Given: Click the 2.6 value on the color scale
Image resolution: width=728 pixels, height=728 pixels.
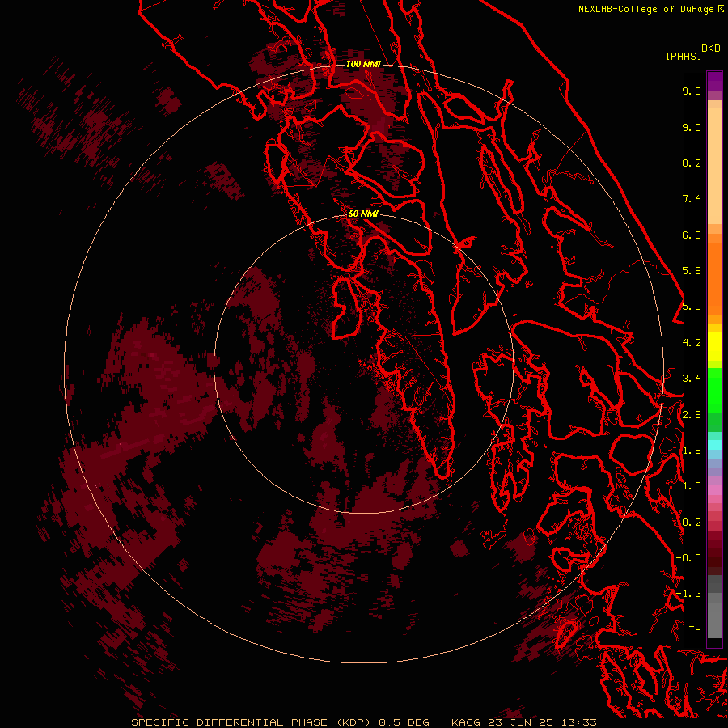Looking at the screenshot, I should pyautogui.click(x=692, y=415).
